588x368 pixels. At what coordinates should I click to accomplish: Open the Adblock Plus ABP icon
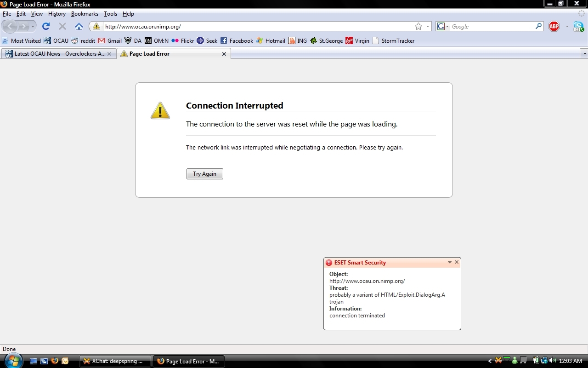pyautogui.click(x=554, y=26)
